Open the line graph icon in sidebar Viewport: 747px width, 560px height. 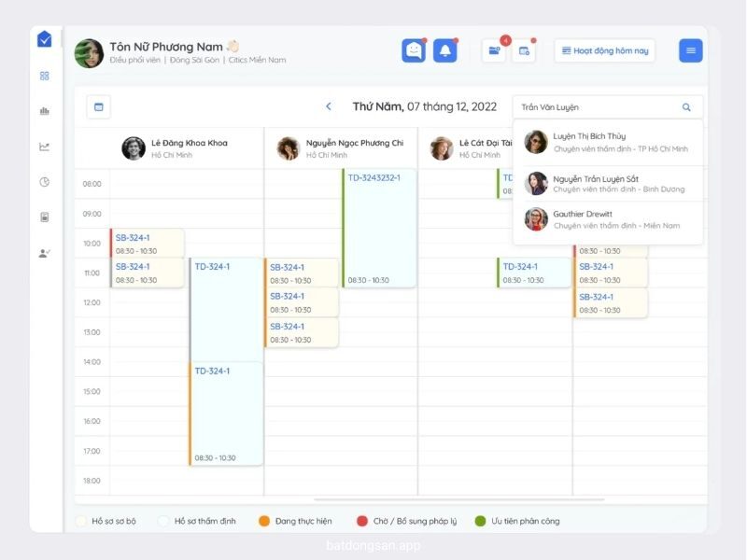coord(44,147)
